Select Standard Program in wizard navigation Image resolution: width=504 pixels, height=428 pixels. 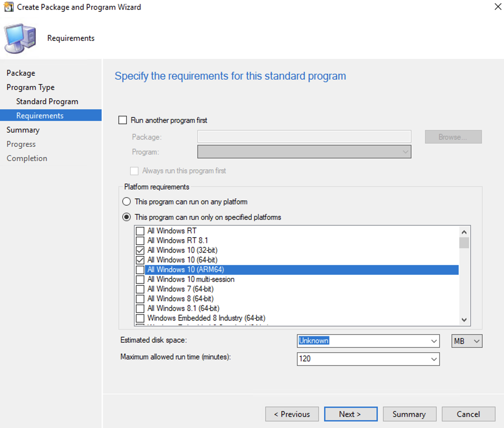[47, 102]
